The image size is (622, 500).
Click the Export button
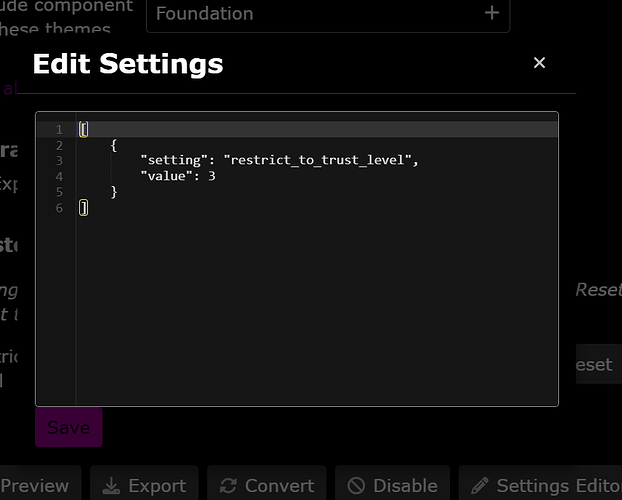point(144,485)
